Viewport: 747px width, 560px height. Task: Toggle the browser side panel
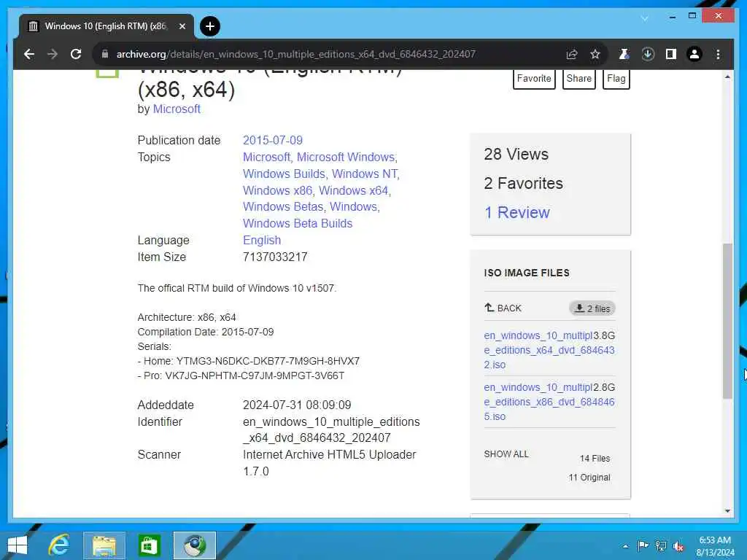click(x=671, y=54)
